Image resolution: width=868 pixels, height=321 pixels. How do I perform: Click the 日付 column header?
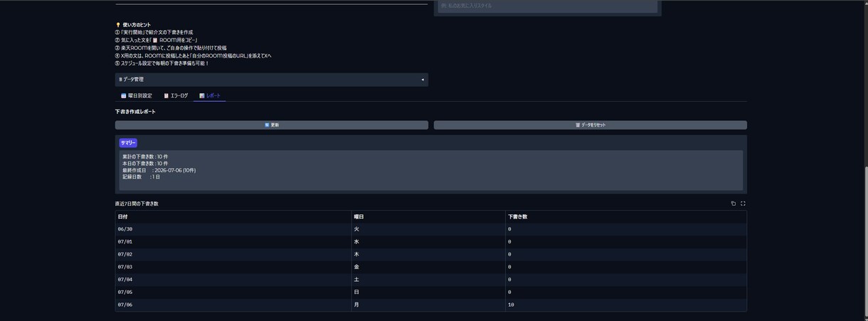click(233, 216)
